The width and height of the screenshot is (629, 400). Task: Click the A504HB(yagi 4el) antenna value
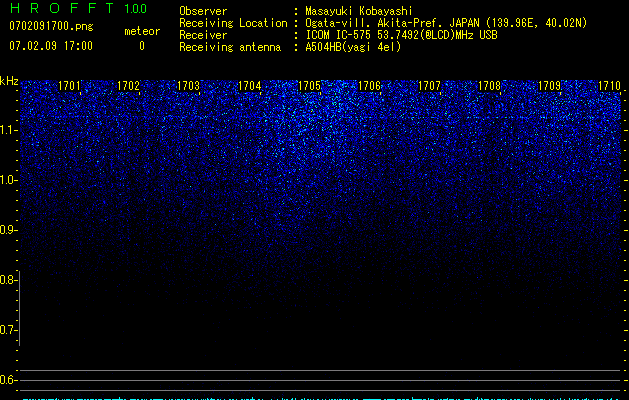[x=353, y=47]
